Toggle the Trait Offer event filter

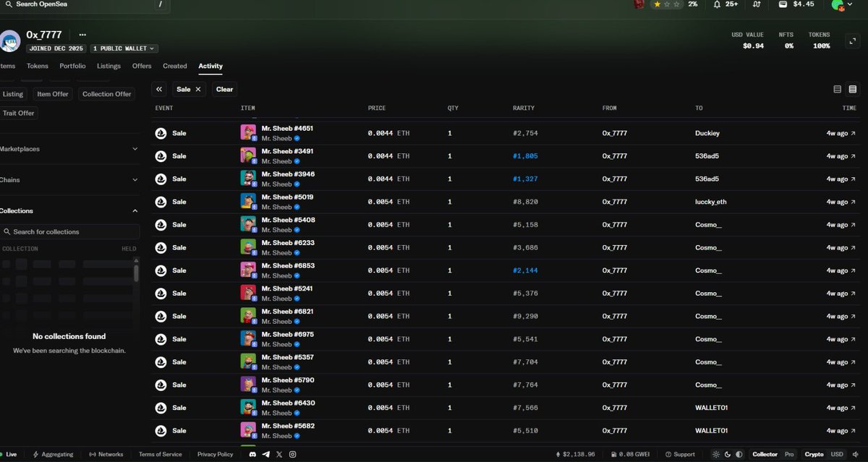[18, 113]
